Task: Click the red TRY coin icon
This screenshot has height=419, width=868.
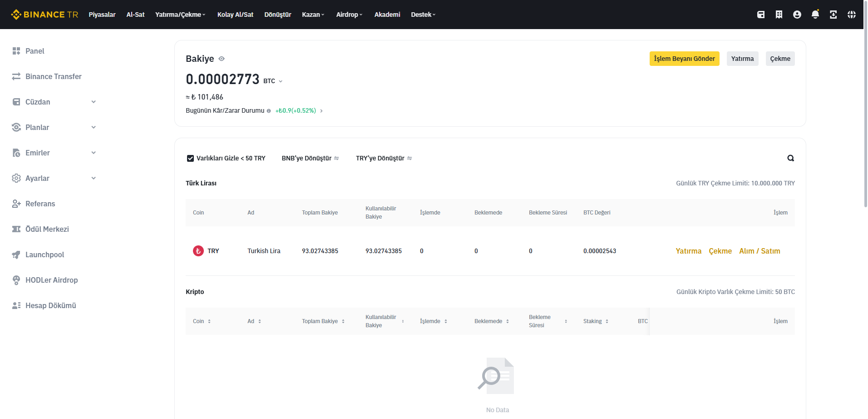Action: pos(198,251)
